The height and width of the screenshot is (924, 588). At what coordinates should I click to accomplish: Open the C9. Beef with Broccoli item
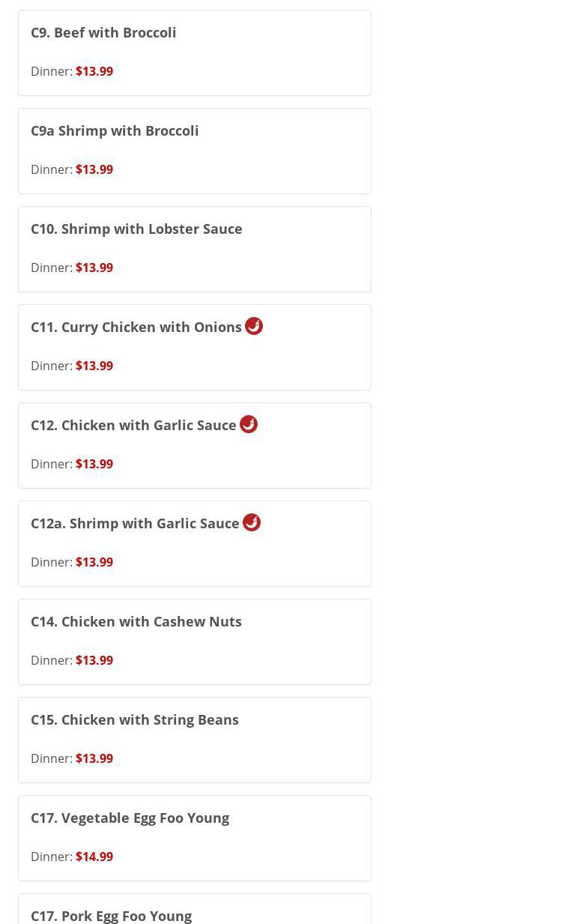point(103,32)
